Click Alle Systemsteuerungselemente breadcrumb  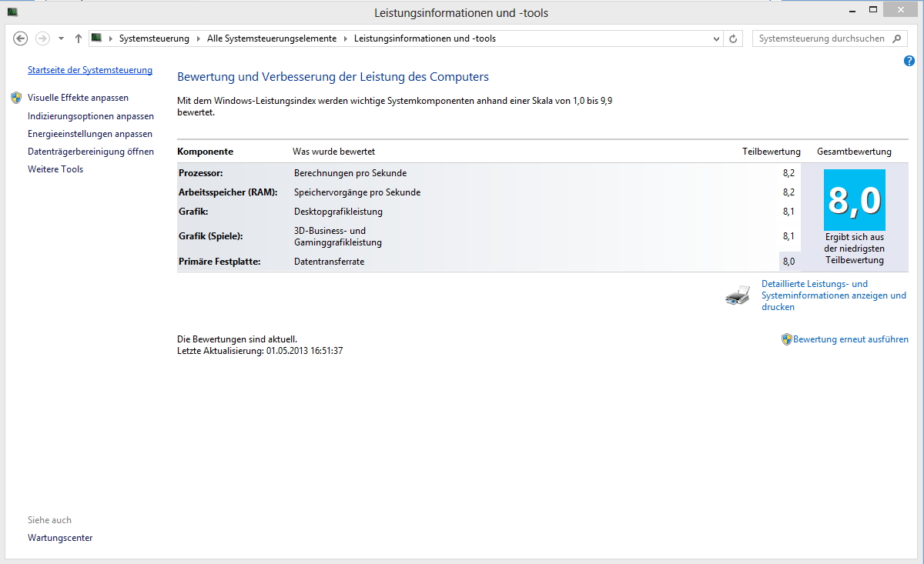pyautogui.click(x=272, y=38)
